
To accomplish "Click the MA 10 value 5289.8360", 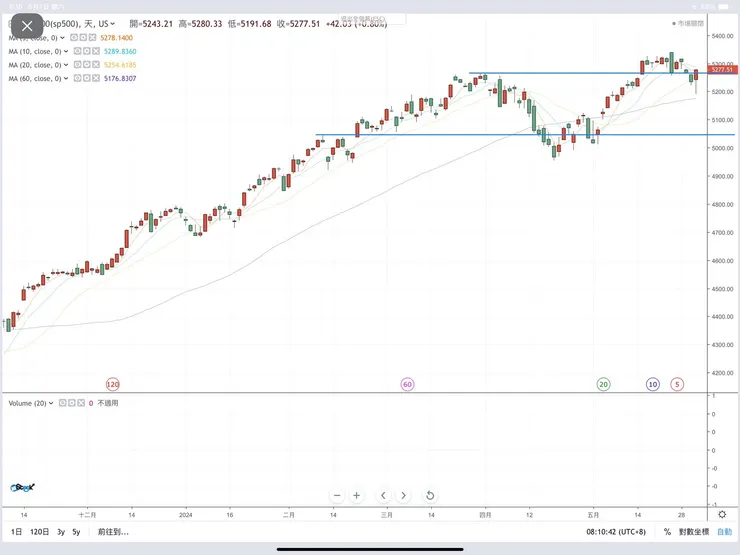I will point(120,51).
